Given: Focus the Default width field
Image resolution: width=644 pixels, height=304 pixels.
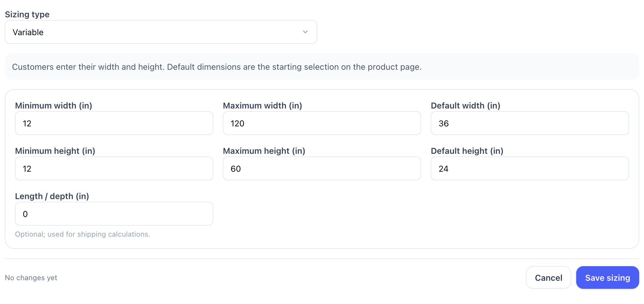Looking at the screenshot, I should 530,123.
